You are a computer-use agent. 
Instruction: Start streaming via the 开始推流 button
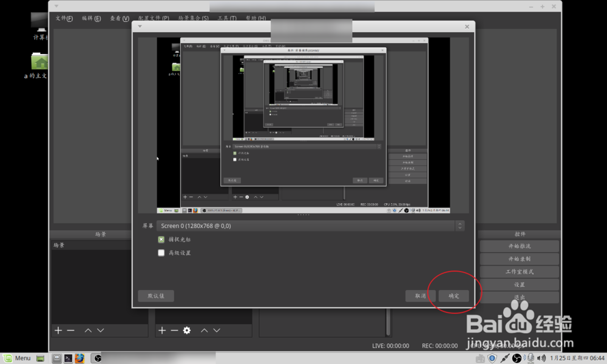519,246
